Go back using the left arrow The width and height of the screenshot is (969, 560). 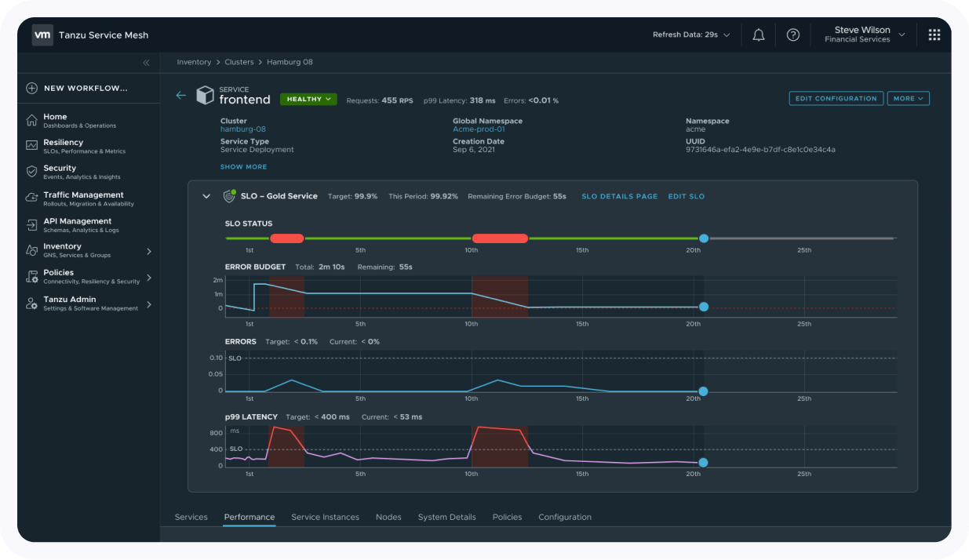click(181, 95)
